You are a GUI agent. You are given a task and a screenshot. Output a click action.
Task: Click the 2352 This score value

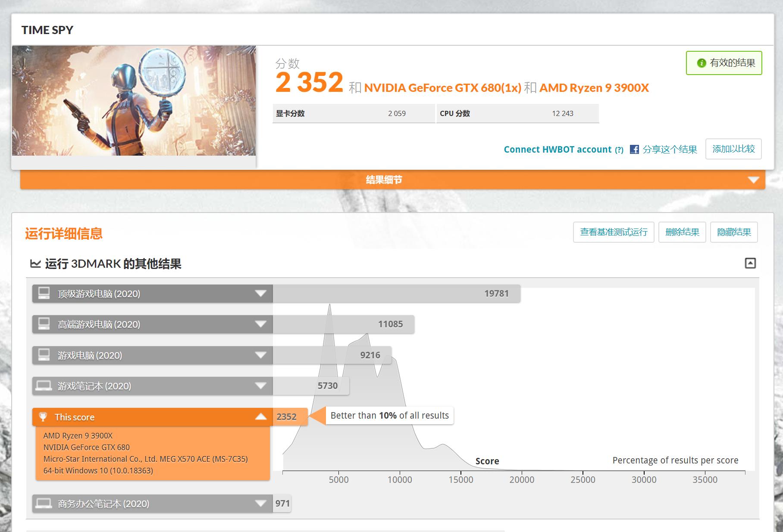tap(287, 417)
